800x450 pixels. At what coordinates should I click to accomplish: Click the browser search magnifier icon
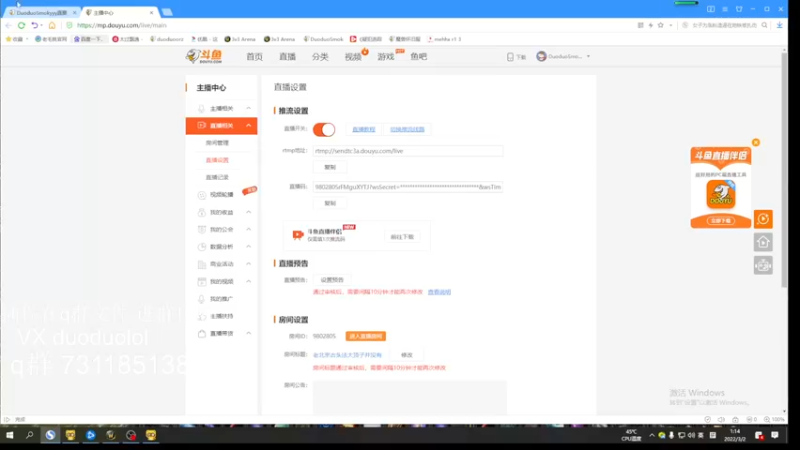click(x=764, y=25)
